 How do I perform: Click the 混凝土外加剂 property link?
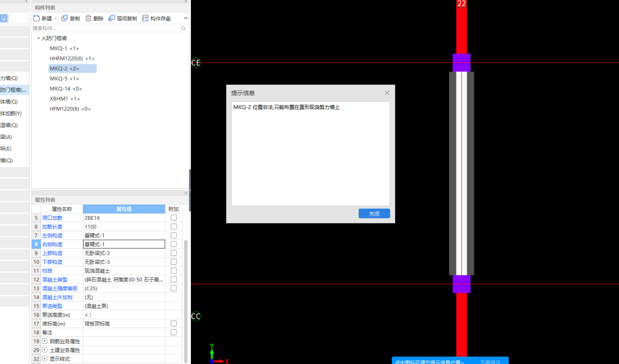[x=57, y=297]
